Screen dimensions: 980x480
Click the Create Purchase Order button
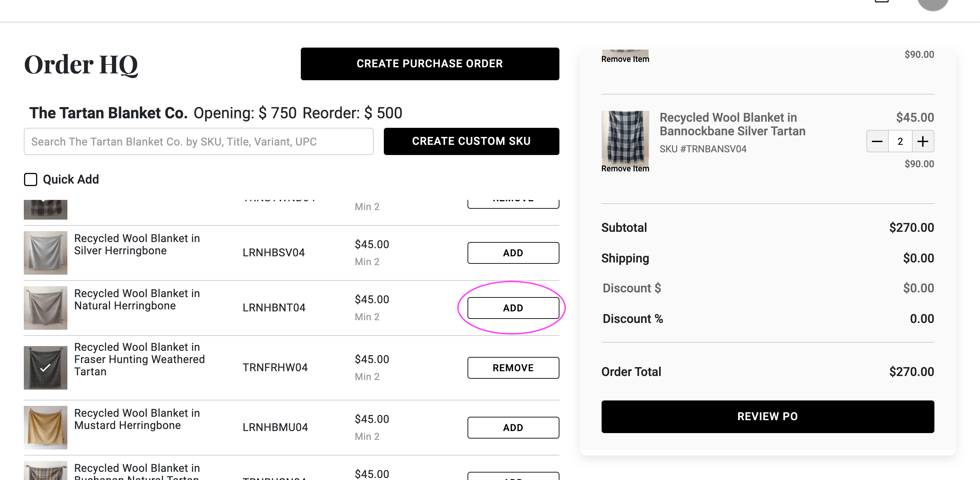pos(429,64)
